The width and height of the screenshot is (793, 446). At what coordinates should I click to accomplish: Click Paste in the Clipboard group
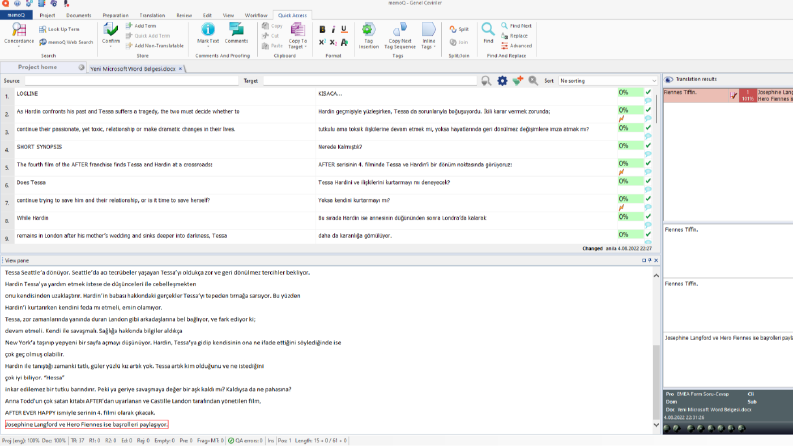pos(272,46)
